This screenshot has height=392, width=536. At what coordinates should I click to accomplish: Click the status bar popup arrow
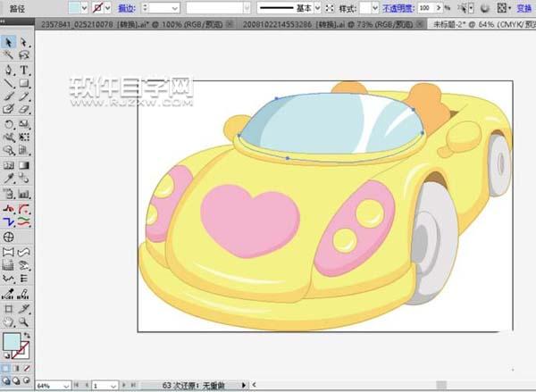click(x=243, y=385)
